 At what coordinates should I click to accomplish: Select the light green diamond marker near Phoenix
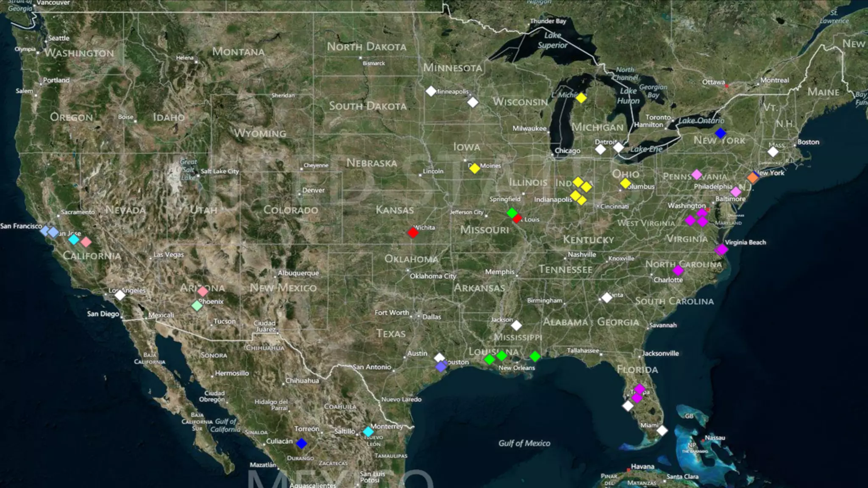click(197, 305)
